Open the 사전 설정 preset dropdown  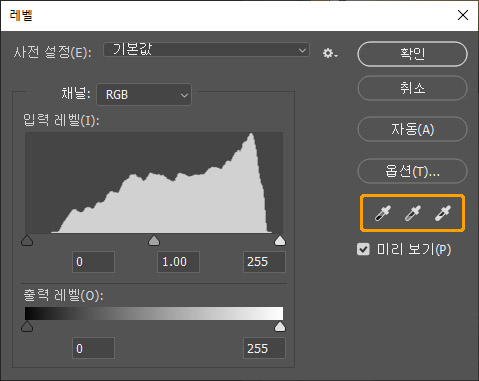(x=206, y=50)
